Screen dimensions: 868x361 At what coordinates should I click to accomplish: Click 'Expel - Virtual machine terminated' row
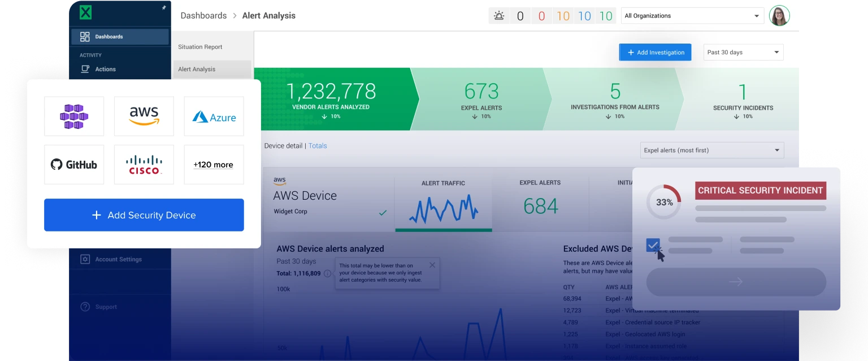click(x=652, y=310)
